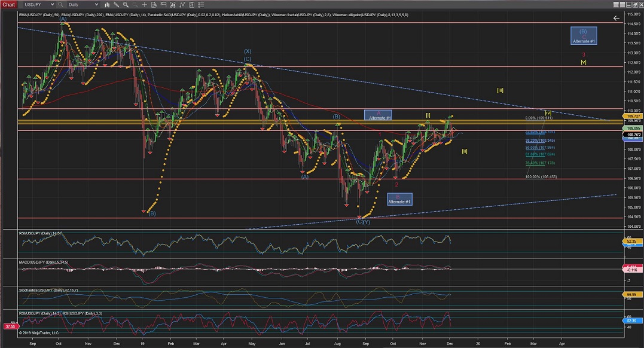Click the Stochastics(USDJPY (Daily),42,16,7) panel label
This screenshot has width=644, height=348.
click(x=48, y=290)
